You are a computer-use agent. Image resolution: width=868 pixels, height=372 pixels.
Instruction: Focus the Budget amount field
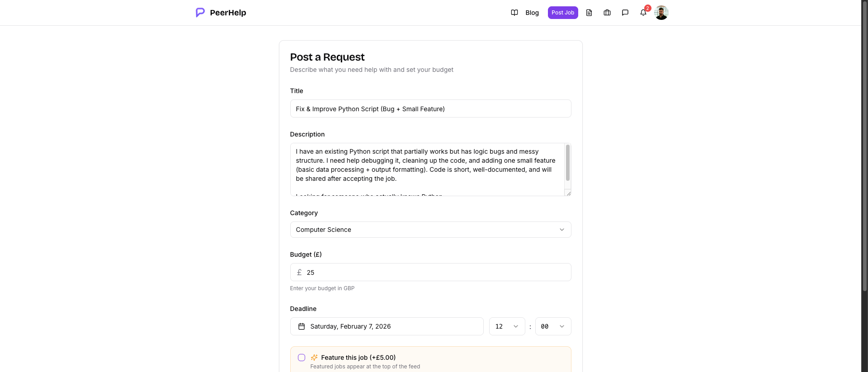pos(434,273)
